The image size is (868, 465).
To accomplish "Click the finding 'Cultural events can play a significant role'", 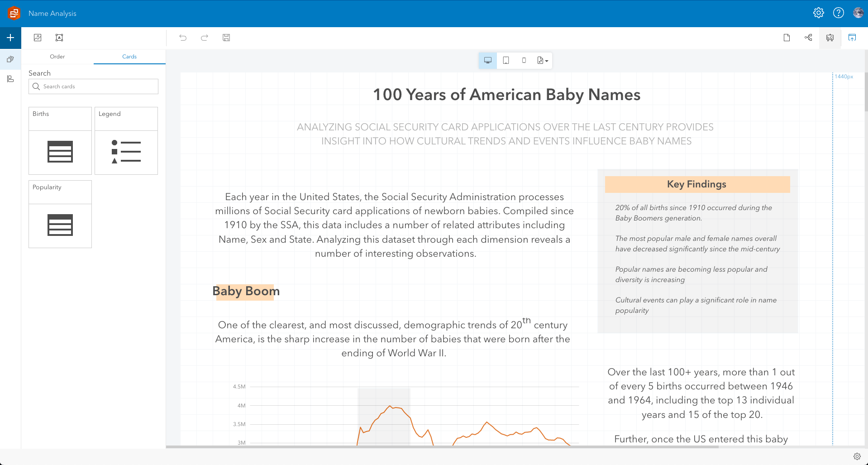I will (696, 305).
